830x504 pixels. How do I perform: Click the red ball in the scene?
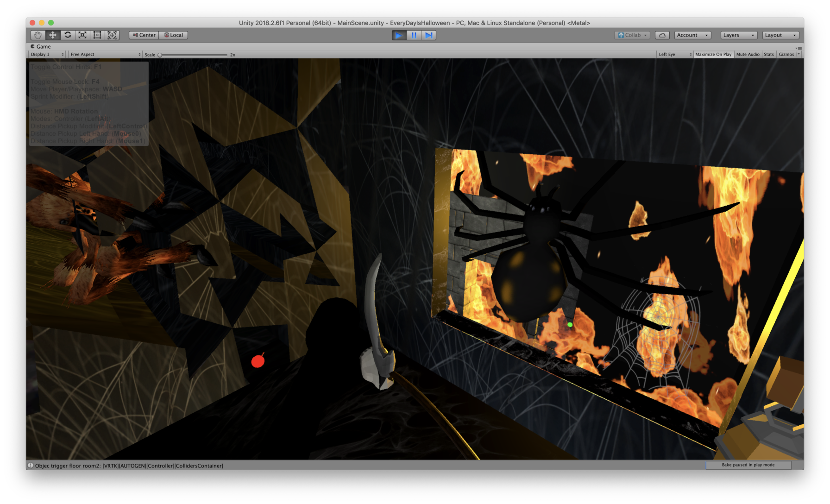point(258,361)
